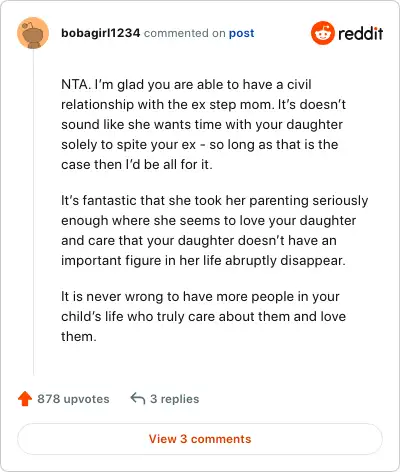
Task: Upvote using the orange arrow icon
Action: (25, 399)
